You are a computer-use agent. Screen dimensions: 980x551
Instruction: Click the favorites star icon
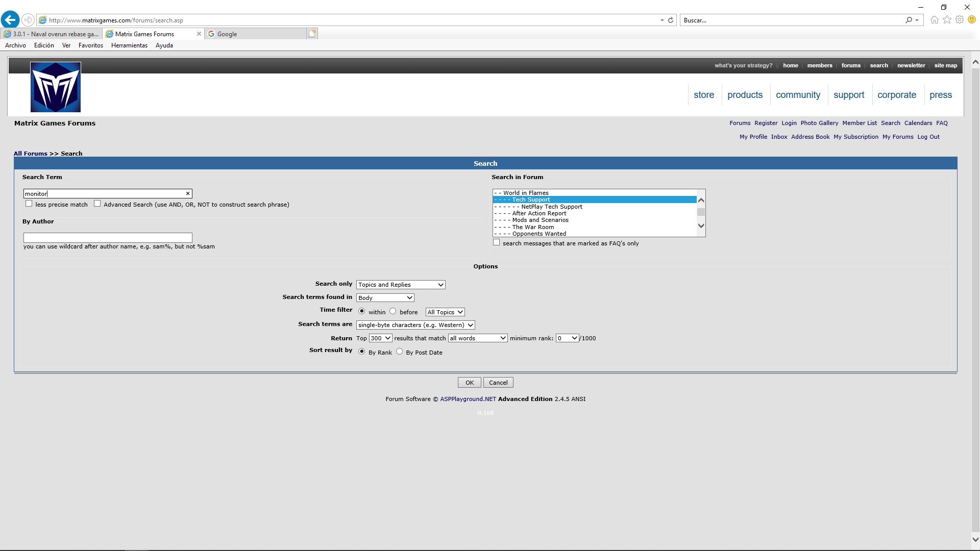(x=947, y=20)
